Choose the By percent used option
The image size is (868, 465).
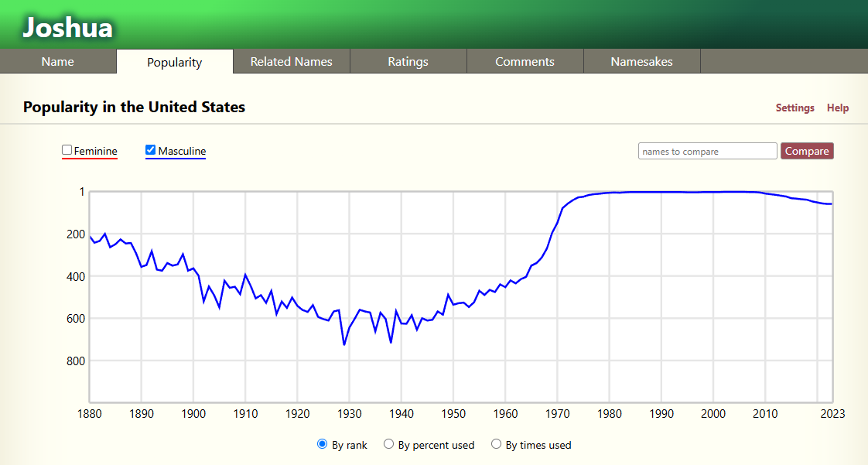[388, 444]
